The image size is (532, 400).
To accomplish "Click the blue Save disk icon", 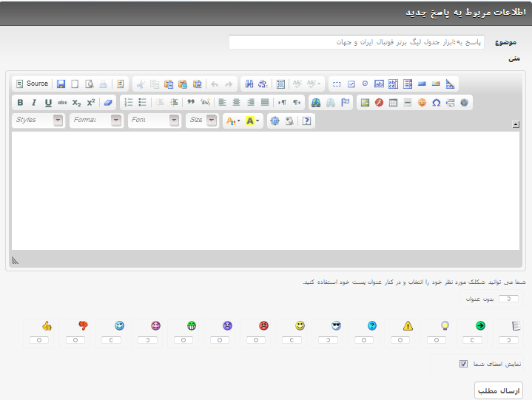I will pyautogui.click(x=61, y=84).
